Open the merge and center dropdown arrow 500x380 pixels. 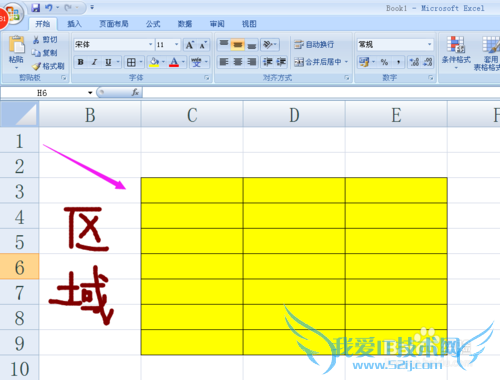[x=346, y=62]
